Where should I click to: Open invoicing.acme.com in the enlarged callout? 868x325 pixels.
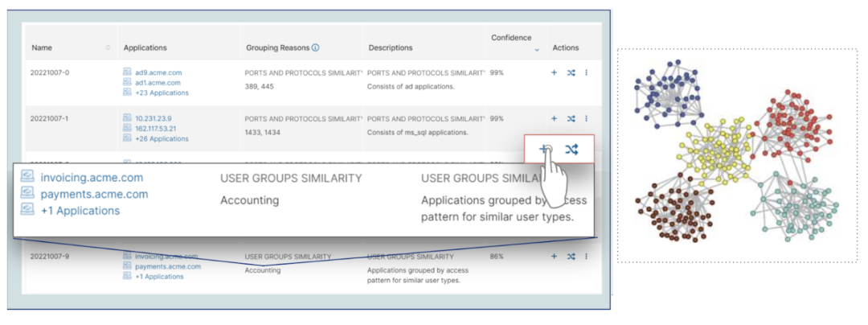92,178
